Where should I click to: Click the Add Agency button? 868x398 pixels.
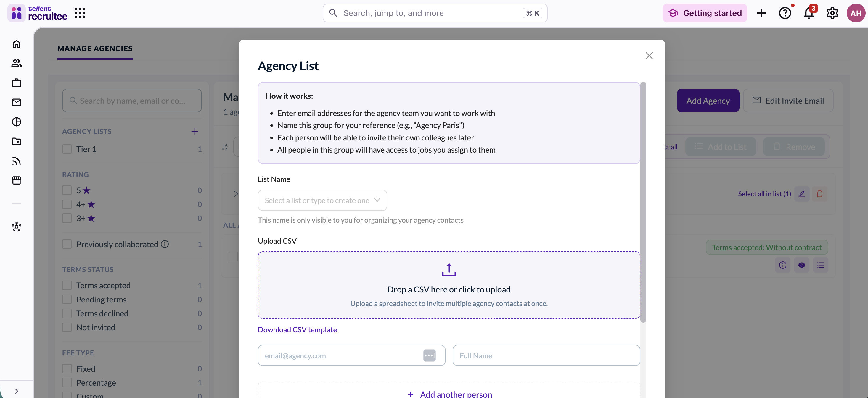click(708, 101)
